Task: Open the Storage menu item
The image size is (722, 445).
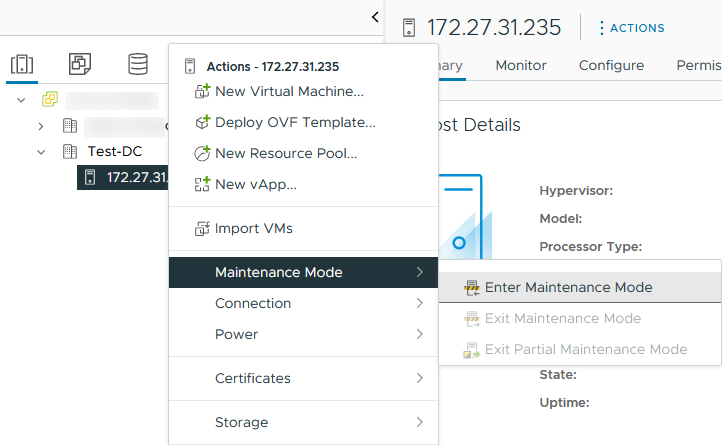Action: 303,422
